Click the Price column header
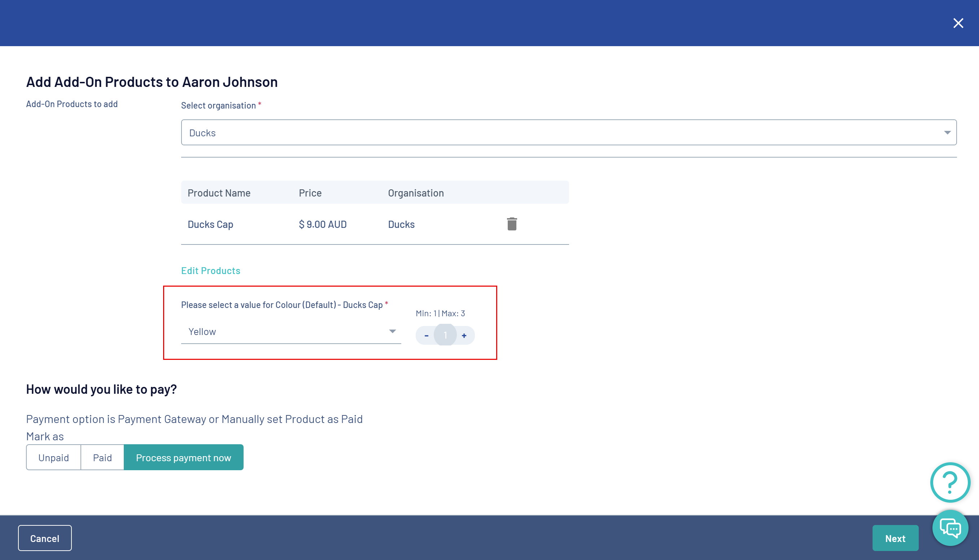Image resolution: width=979 pixels, height=560 pixels. 310,193
